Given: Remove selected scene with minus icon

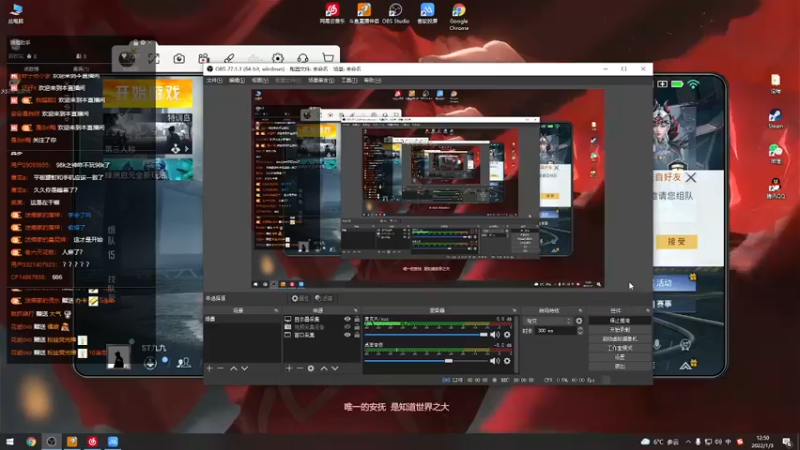Looking at the screenshot, I should (x=220, y=368).
